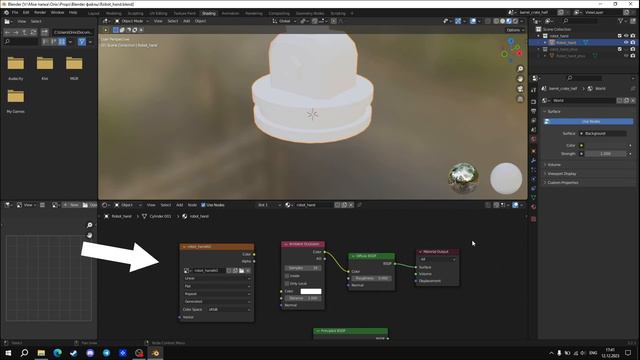The height and width of the screenshot is (360, 640).
Task: Toggle viewport overlays
Action: [473, 21]
